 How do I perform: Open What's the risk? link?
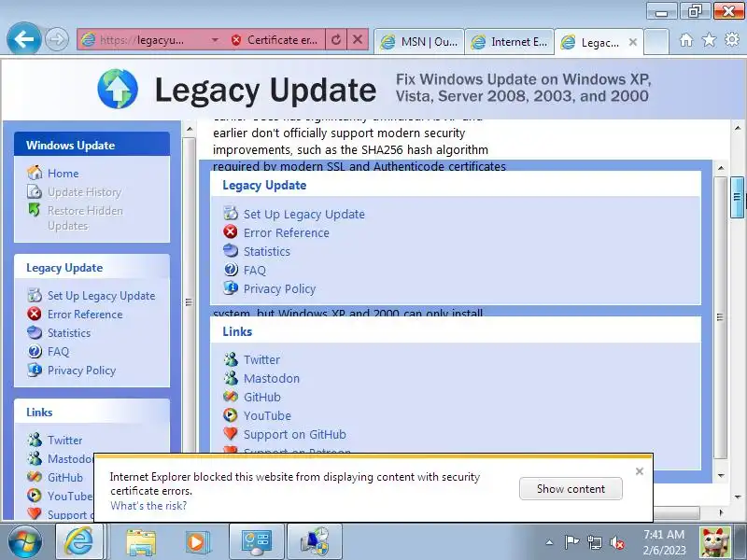(148, 506)
